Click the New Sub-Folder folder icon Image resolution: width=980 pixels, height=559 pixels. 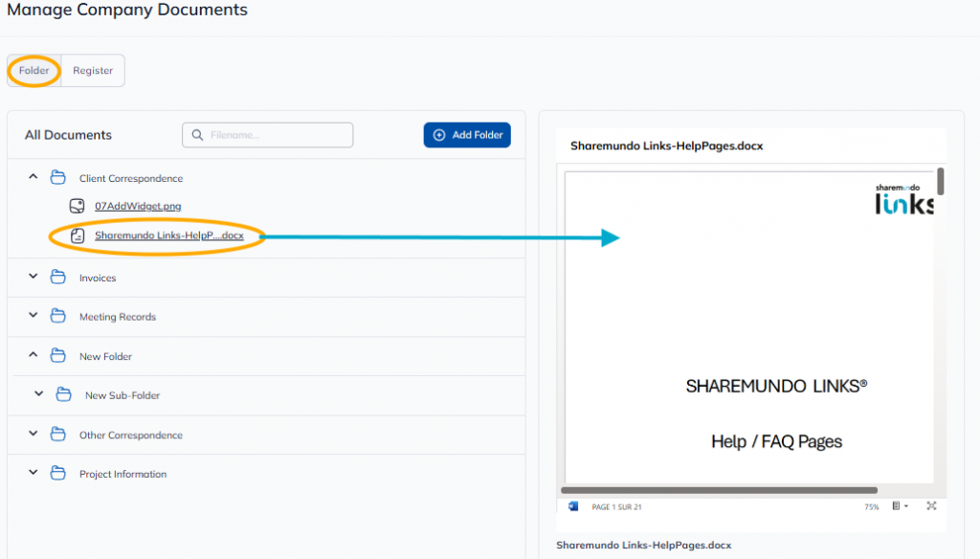pyautogui.click(x=64, y=394)
